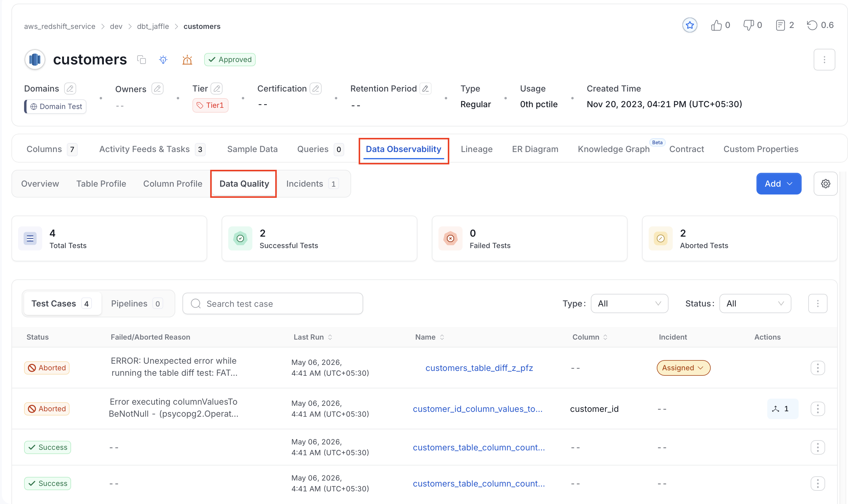Click the star follow icon

pos(689,25)
